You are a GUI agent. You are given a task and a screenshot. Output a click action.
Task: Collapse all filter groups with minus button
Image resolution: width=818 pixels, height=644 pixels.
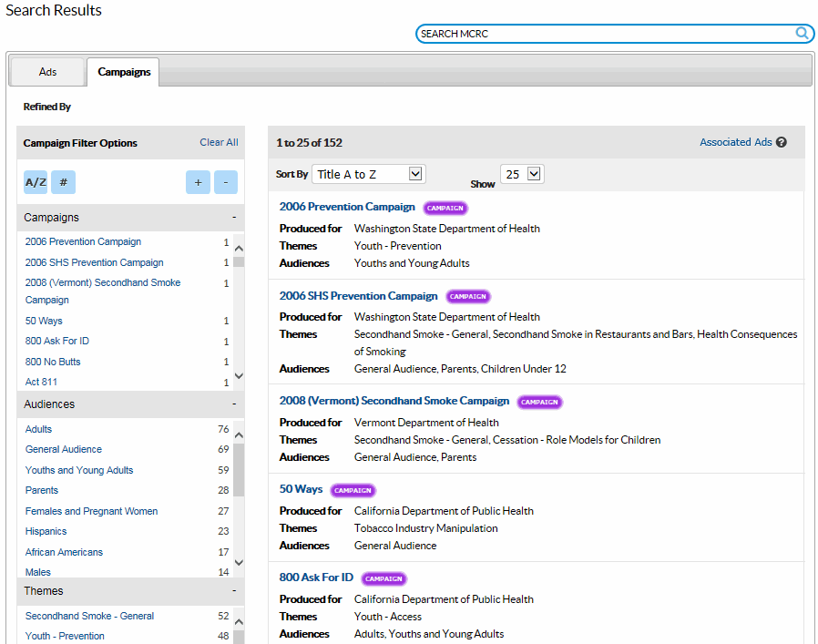point(226,182)
